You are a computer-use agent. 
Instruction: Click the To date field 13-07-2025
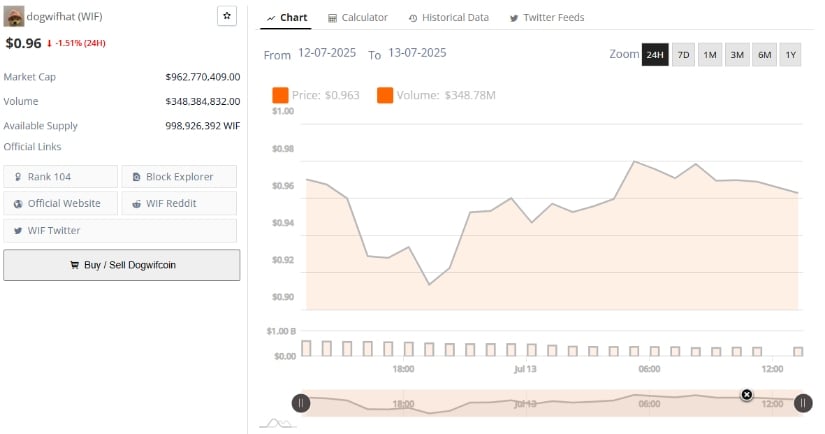point(417,53)
